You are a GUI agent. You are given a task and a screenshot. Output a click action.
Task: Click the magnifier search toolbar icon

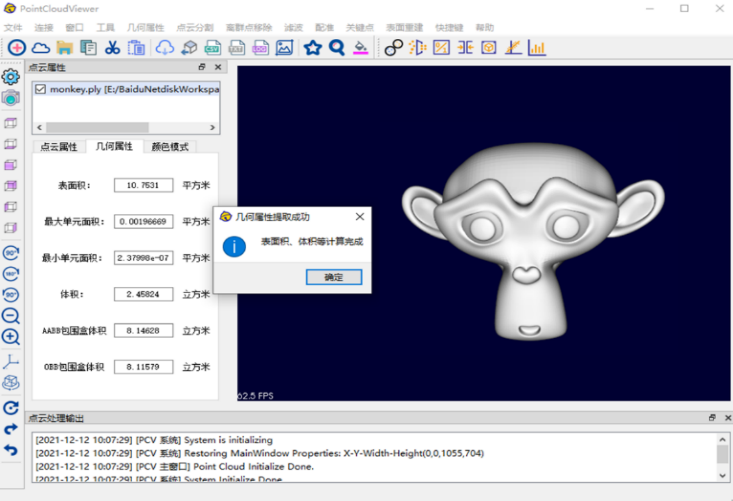[337, 48]
